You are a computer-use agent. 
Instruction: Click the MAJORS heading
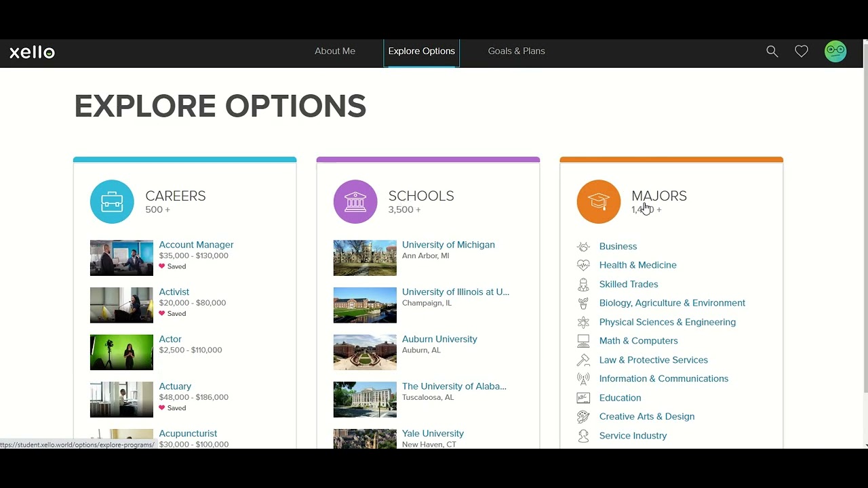coord(659,196)
